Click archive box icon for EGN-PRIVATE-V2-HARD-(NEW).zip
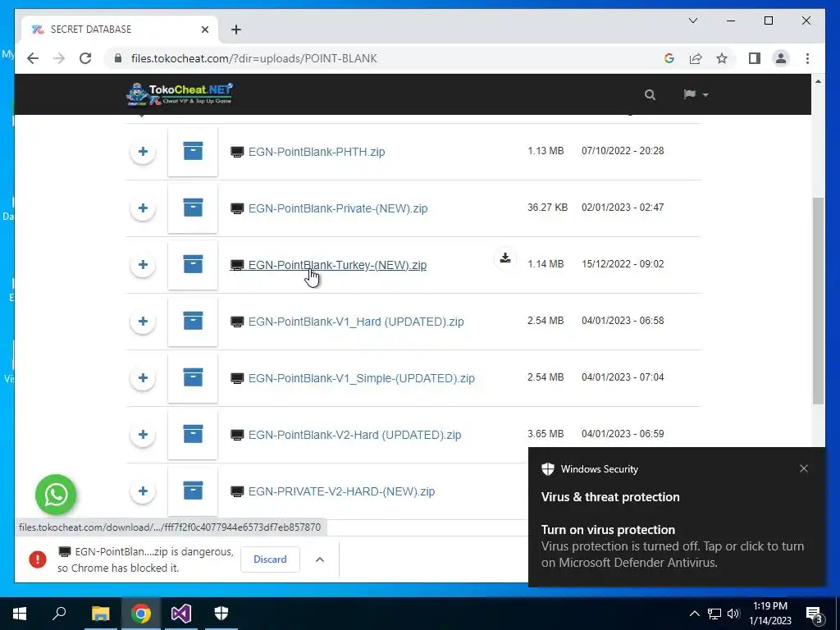 tap(193, 491)
